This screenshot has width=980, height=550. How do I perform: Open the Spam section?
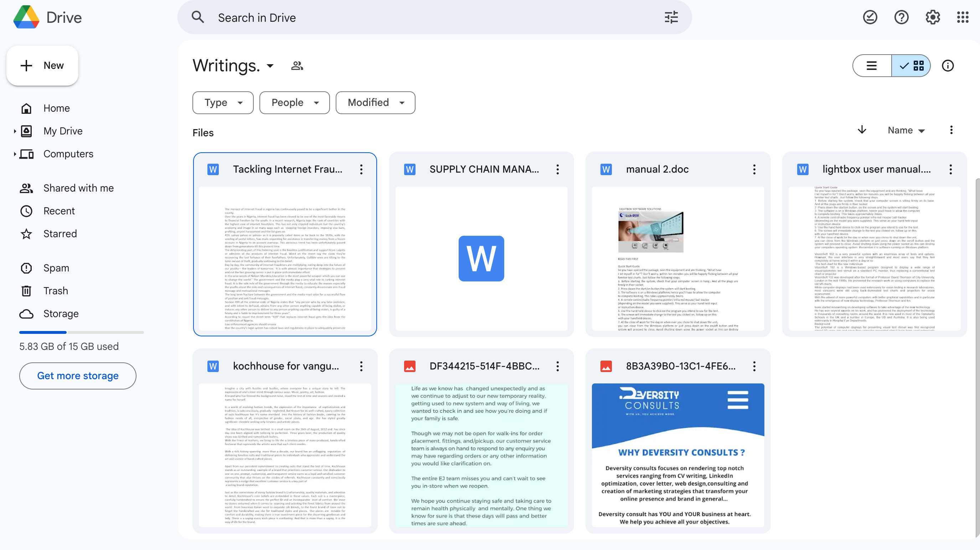56,268
